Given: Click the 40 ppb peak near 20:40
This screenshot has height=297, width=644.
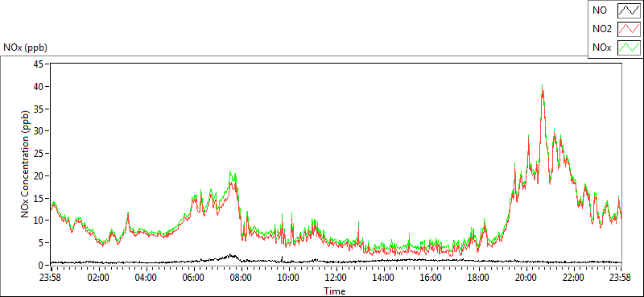Looking at the screenshot, I should [x=542, y=86].
